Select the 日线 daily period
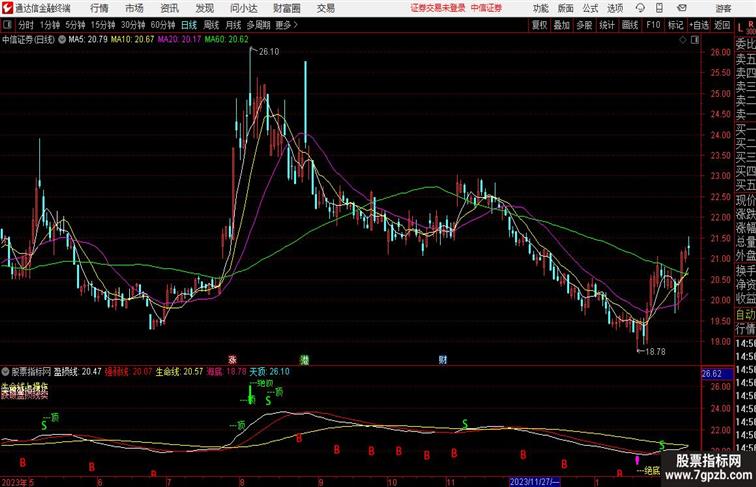This screenshot has height=487, width=756. [x=189, y=25]
